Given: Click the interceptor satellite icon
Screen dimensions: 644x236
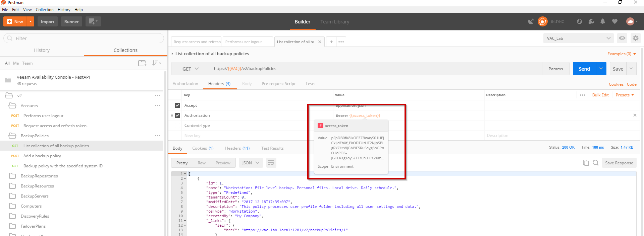Looking at the screenshot, I should (531, 21).
